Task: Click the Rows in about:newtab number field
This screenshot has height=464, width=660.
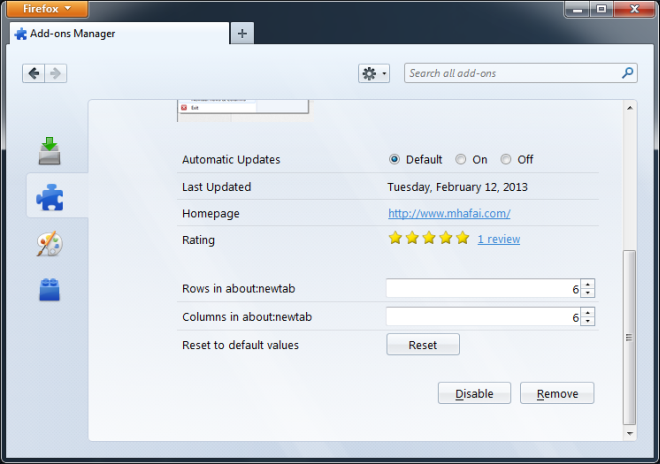Action: [x=483, y=288]
